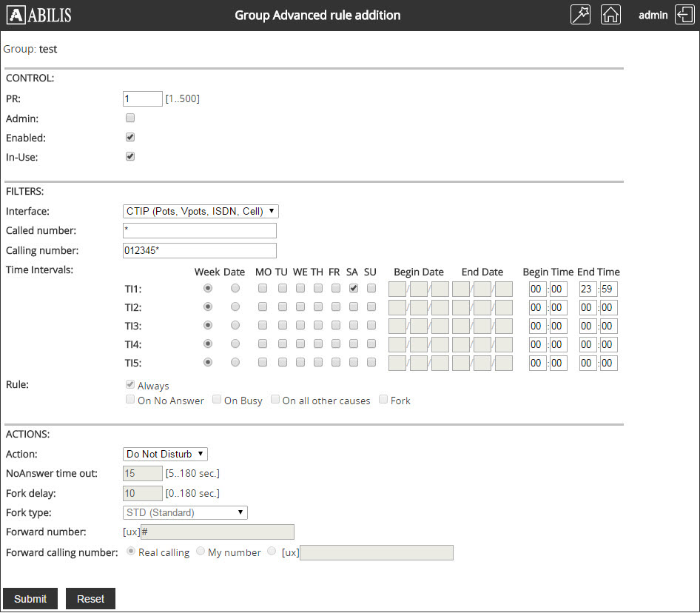
Task: Open the wizard wand icon
Action: click(x=581, y=16)
